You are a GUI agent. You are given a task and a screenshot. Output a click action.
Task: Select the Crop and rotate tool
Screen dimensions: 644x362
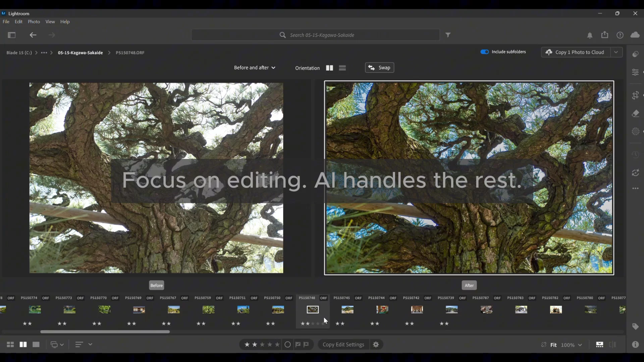tap(635, 96)
